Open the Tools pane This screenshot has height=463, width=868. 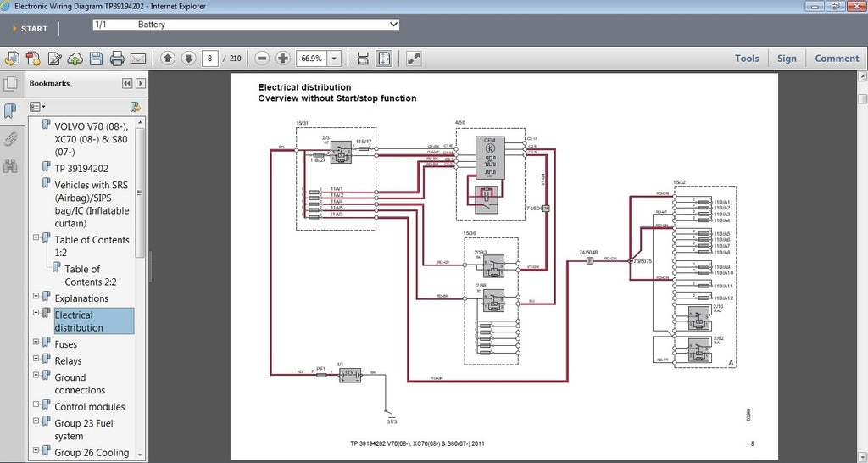tap(747, 59)
